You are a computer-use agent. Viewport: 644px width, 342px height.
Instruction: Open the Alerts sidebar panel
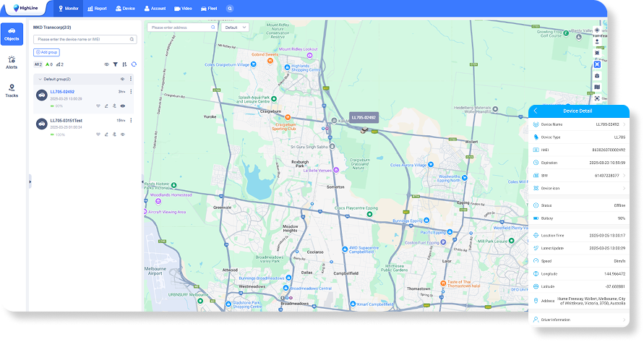tap(12, 62)
